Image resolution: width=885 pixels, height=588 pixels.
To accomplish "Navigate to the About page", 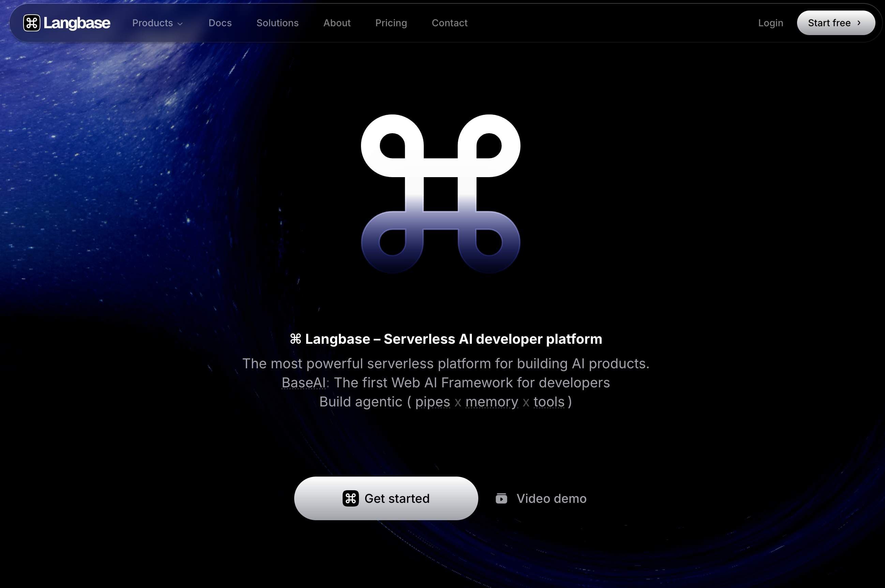I will coord(337,23).
